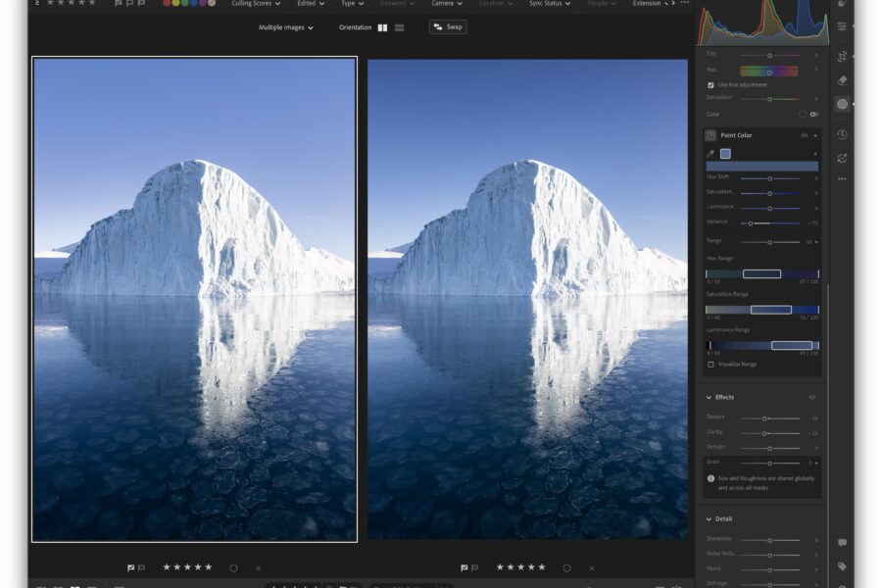Click the empty Color circle swatch
The width and height of the screenshot is (882, 588).
pyautogui.click(x=802, y=115)
